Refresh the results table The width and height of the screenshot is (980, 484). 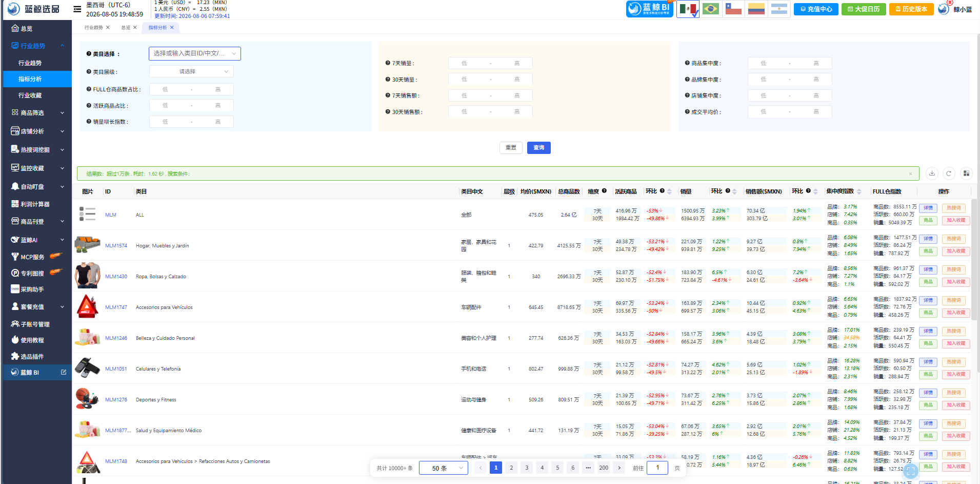[949, 173]
